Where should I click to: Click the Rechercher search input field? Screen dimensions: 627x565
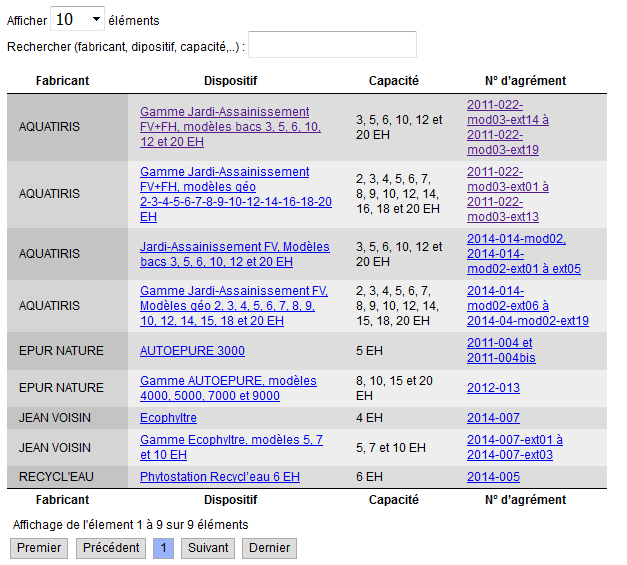click(x=332, y=44)
